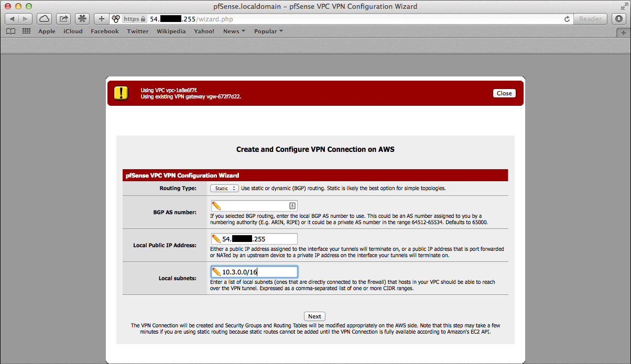Open a new tab with plus button
Image resolution: width=631 pixels, height=364 pixels.
pos(623,32)
